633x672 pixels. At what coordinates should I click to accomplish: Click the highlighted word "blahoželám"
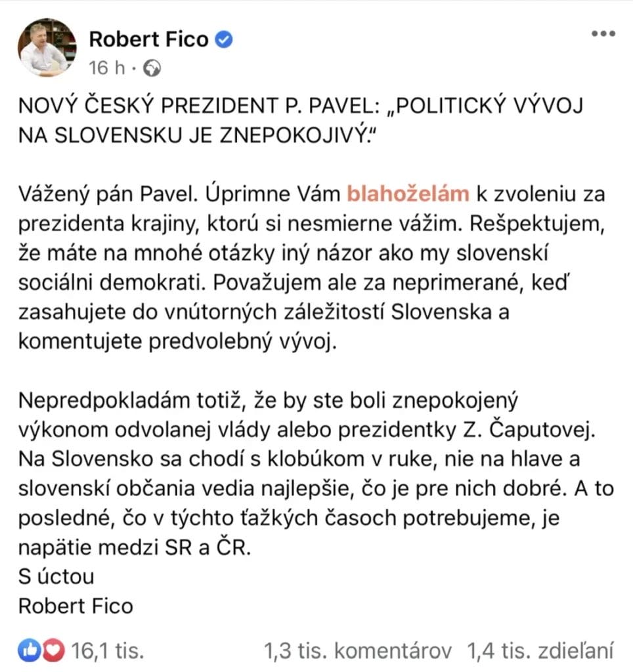(407, 193)
